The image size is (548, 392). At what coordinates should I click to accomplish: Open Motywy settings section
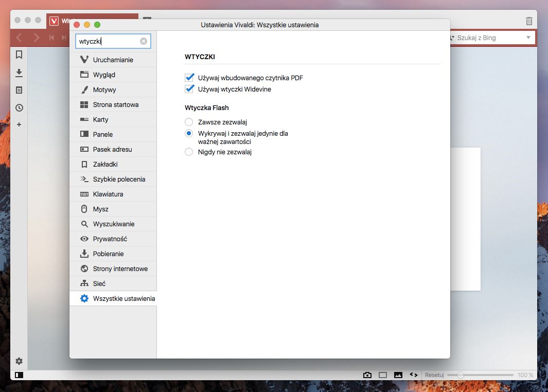pos(113,90)
